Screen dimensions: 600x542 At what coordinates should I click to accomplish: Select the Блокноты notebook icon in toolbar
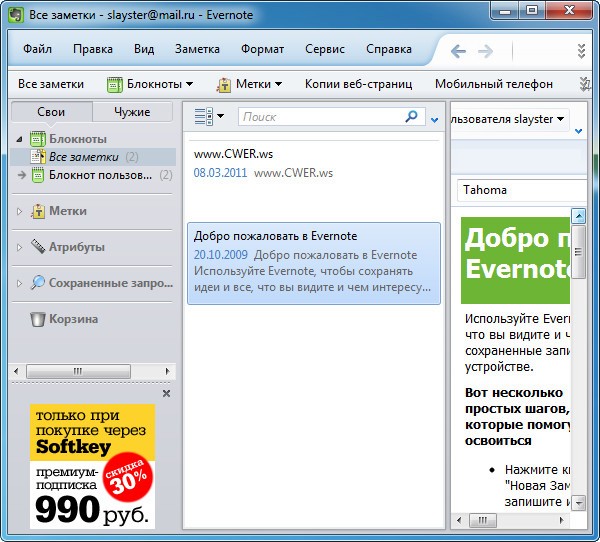(x=114, y=84)
